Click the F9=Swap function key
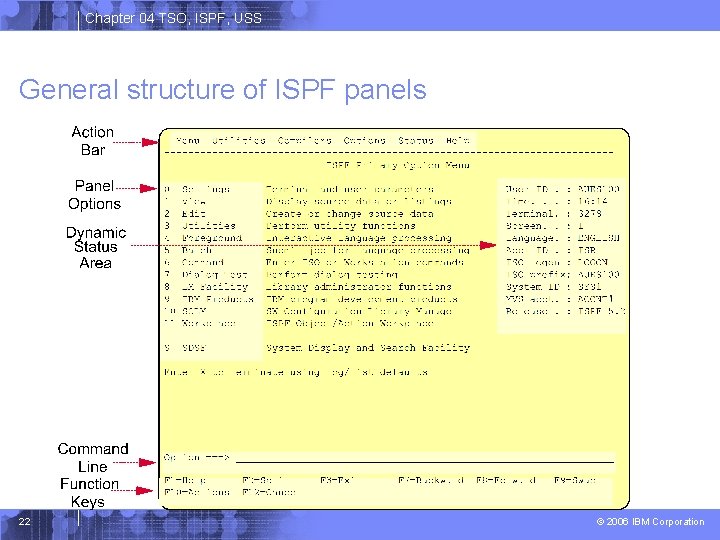The width and height of the screenshot is (720, 540). 575,480
